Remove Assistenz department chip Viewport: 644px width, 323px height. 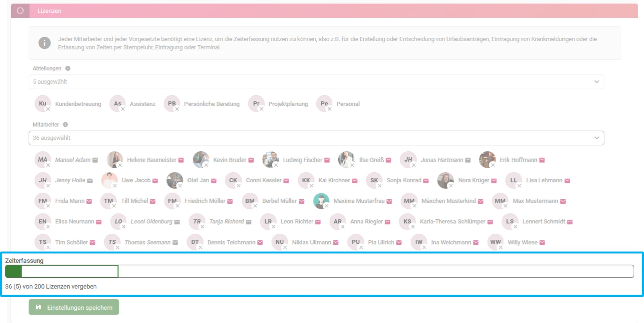tap(123, 109)
